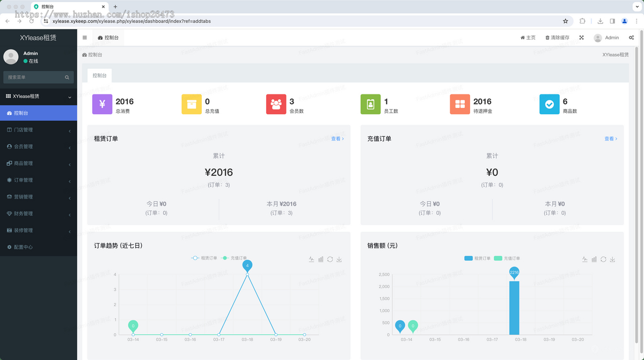
Task: Click the 主页 home link in header
Action: [x=528, y=38]
